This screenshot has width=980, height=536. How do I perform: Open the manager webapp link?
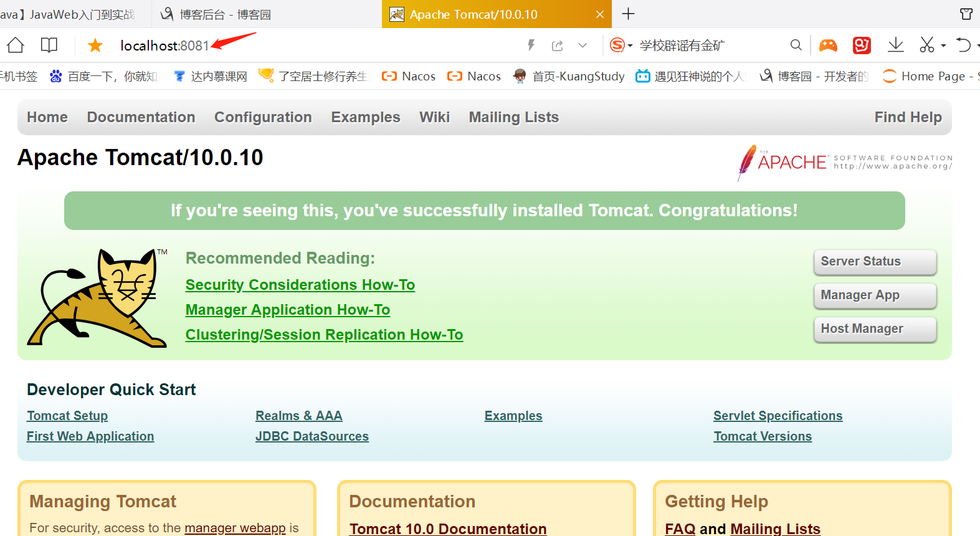click(235, 528)
